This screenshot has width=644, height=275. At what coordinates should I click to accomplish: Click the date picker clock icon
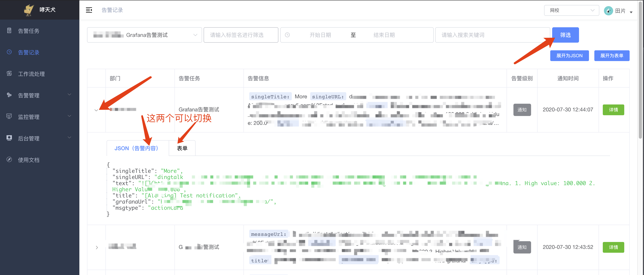pos(288,35)
